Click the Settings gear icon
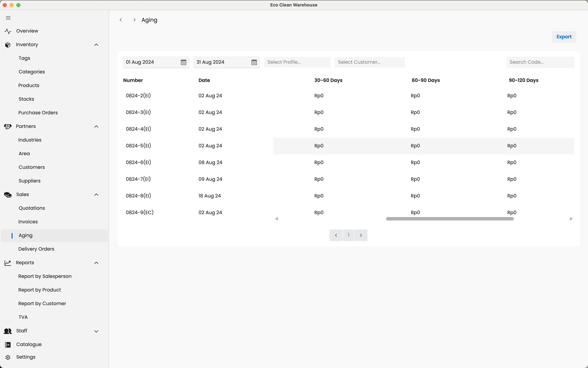The image size is (588, 368). click(8, 357)
